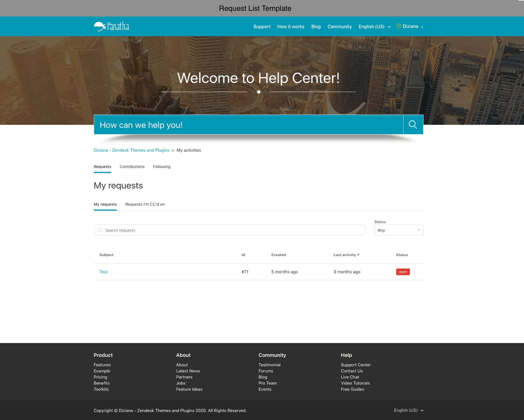Click the red open status badge
This screenshot has height=420, width=524.
403,272
